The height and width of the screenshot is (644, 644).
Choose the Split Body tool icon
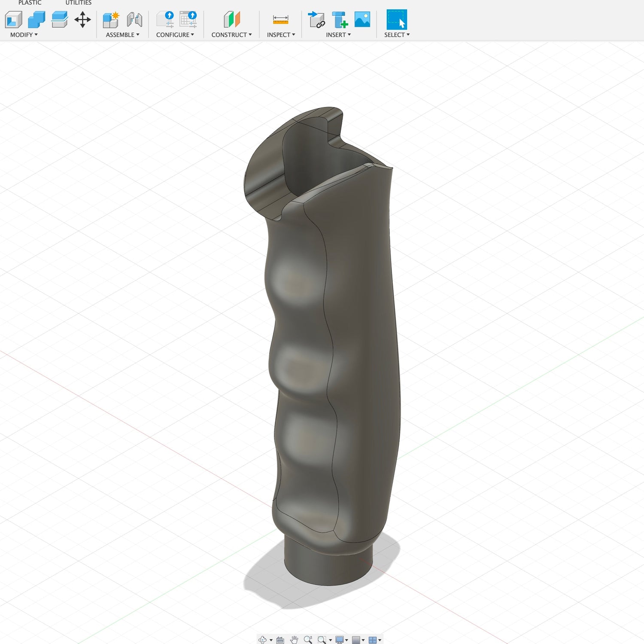pyautogui.click(x=59, y=20)
